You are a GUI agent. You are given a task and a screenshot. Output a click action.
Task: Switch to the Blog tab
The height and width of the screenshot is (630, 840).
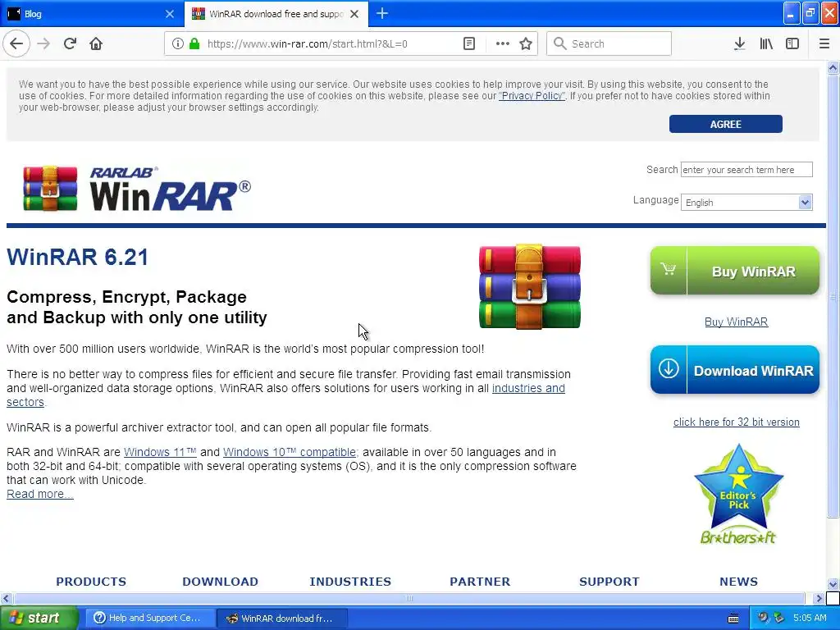(x=91, y=14)
